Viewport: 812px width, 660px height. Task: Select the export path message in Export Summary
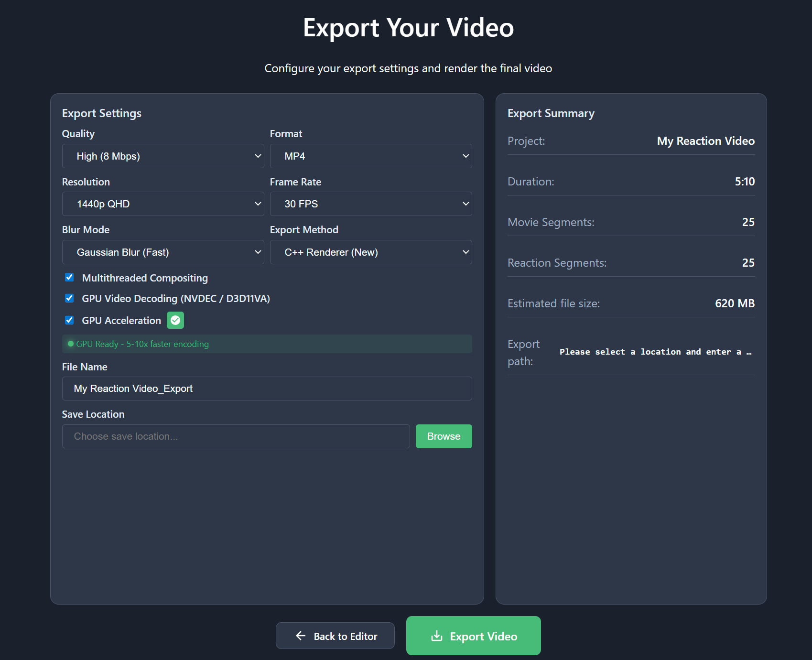(655, 352)
